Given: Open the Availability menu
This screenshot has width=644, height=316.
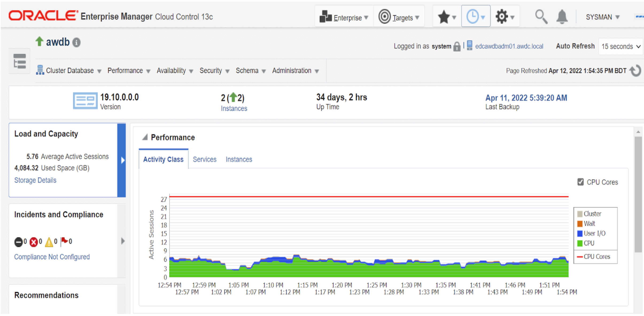Looking at the screenshot, I should (175, 71).
